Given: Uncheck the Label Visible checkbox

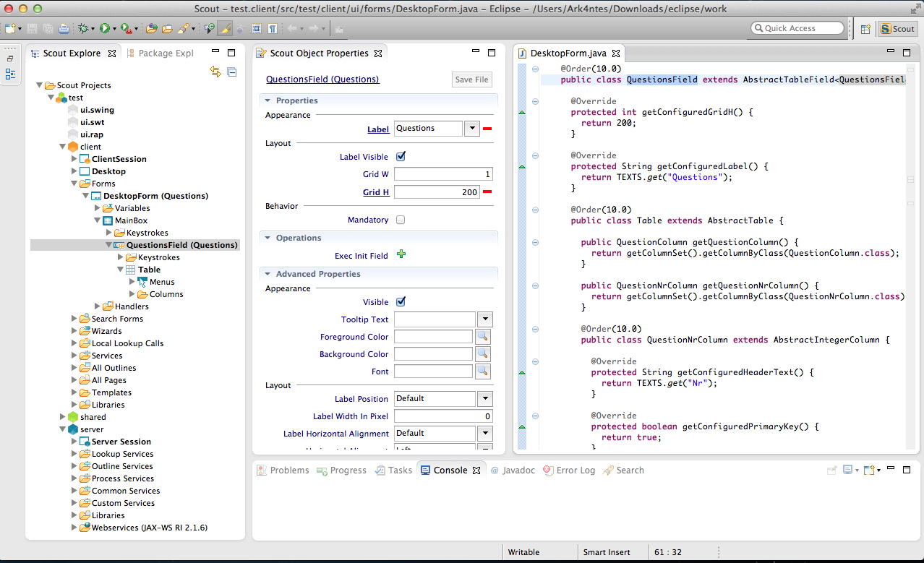Looking at the screenshot, I should 401,157.
